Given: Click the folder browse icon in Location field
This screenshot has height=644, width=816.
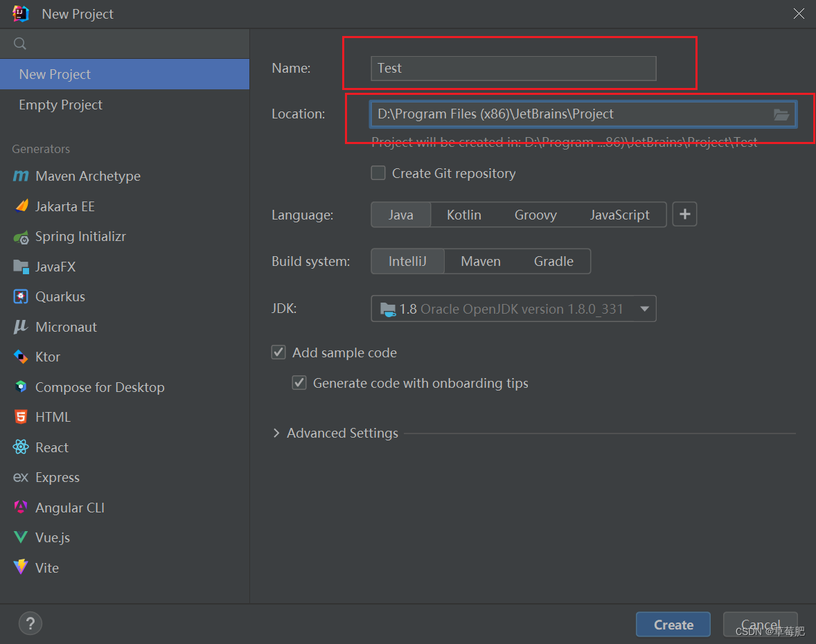Looking at the screenshot, I should pos(781,114).
